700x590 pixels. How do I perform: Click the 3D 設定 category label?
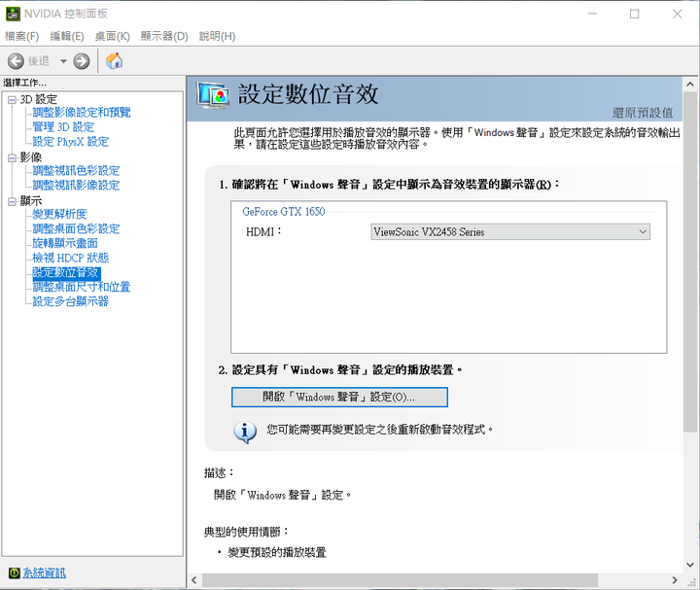coord(38,99)
